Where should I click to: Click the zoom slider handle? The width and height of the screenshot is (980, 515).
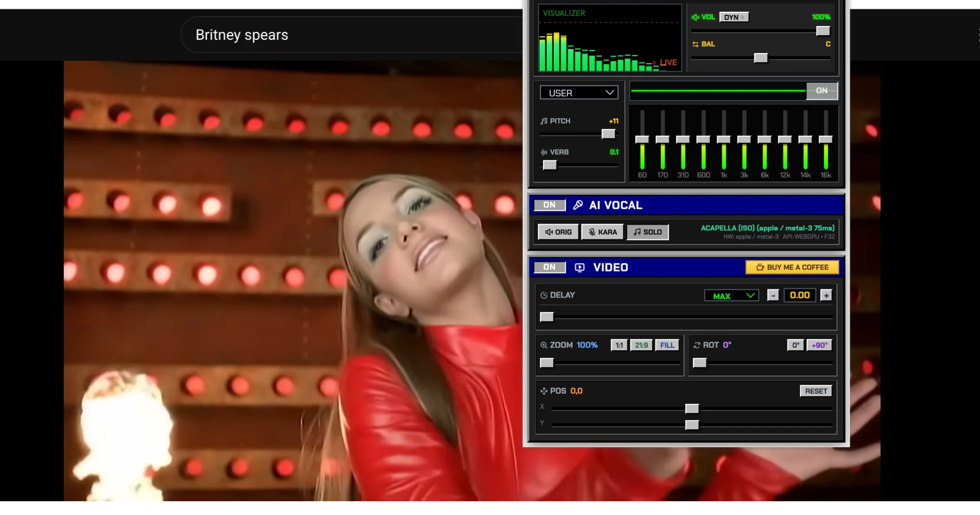[547, 363]
